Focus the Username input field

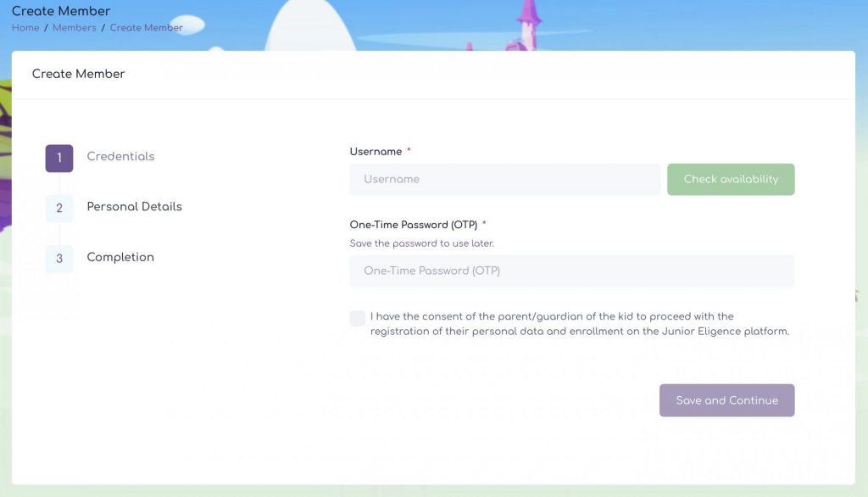pyautogui.click(x=504, y=180)
